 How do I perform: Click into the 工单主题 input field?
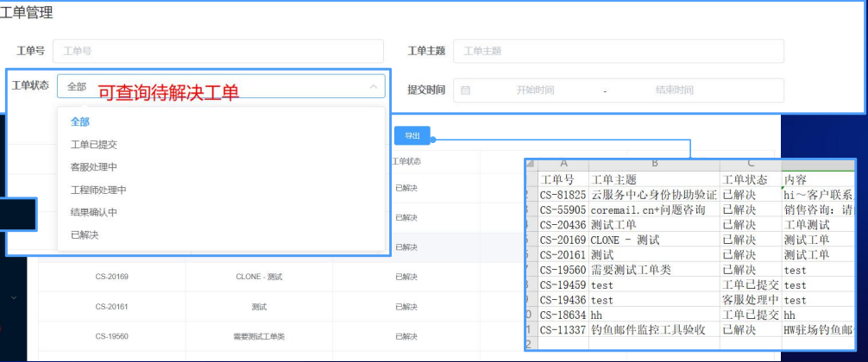pyautogui.click(x=618, y=52)
